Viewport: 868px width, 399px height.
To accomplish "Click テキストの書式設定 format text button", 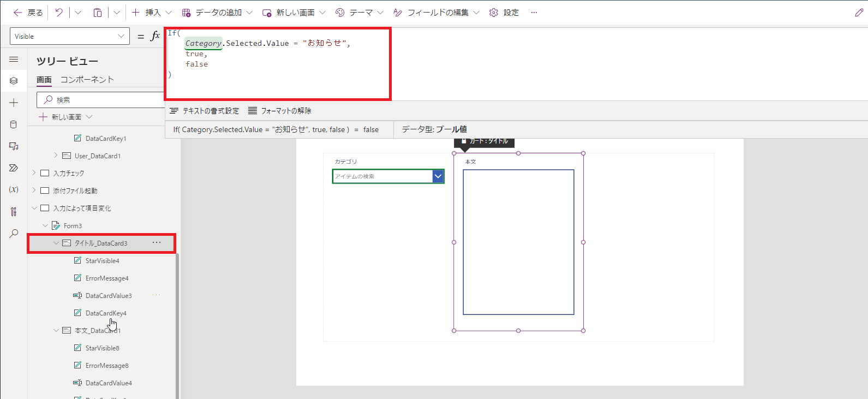I will [x=204, y=111].
